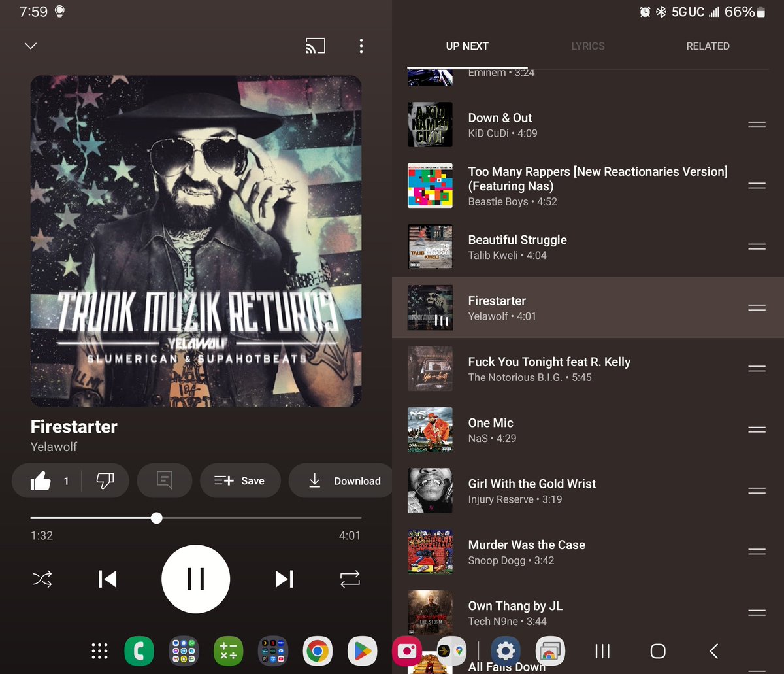Screen dimensions: 784x674
Task: Skip to the previous track
Action: coord(107,579)
